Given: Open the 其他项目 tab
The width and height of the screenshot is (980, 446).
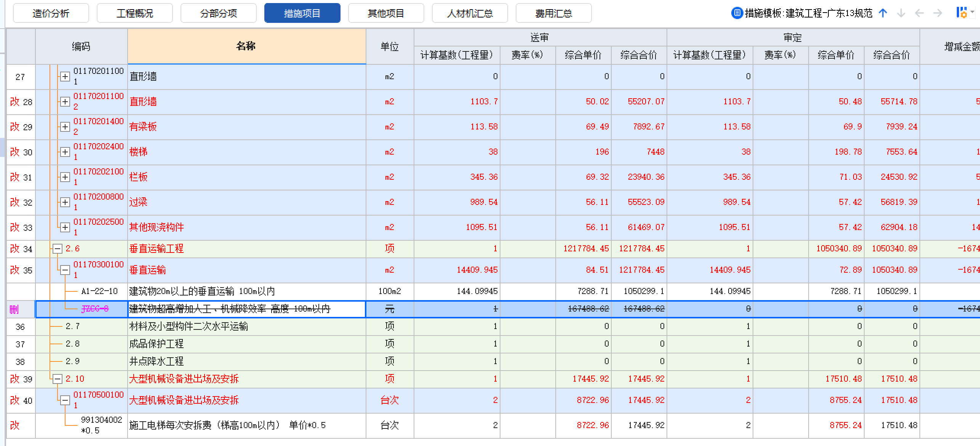Looking at the screenshot, I should pyautogui.click(x=386, y=13).
